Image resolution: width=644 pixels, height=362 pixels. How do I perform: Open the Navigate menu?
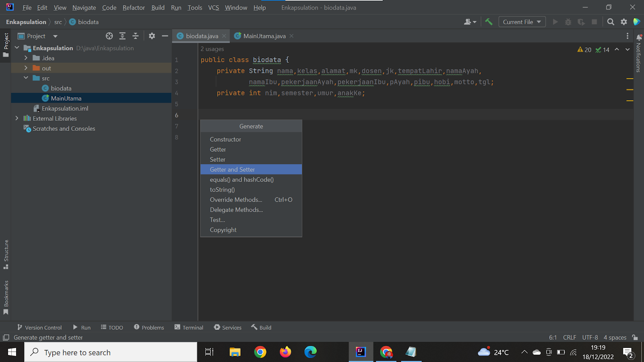pyautogui.click(x=84, y=8)
